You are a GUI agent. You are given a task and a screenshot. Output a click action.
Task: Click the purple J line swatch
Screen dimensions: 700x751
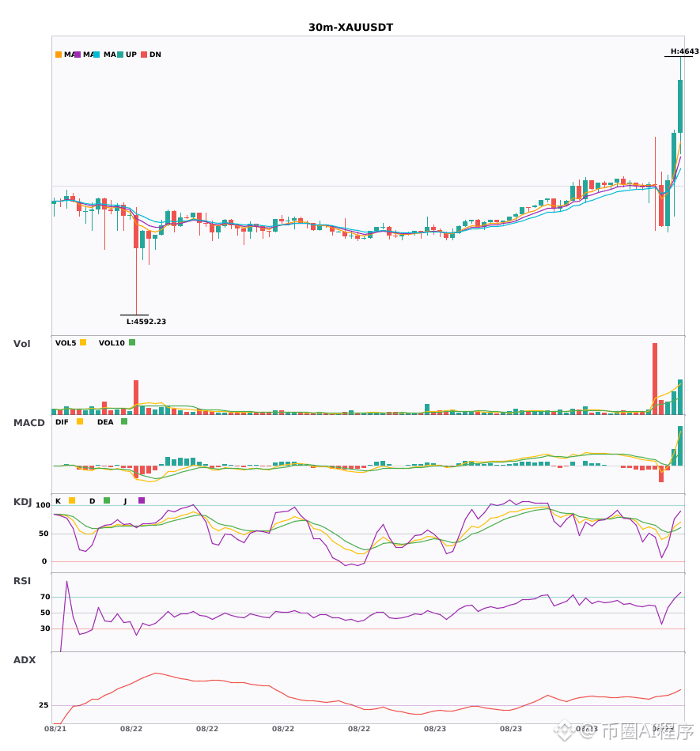pos(142,500)
